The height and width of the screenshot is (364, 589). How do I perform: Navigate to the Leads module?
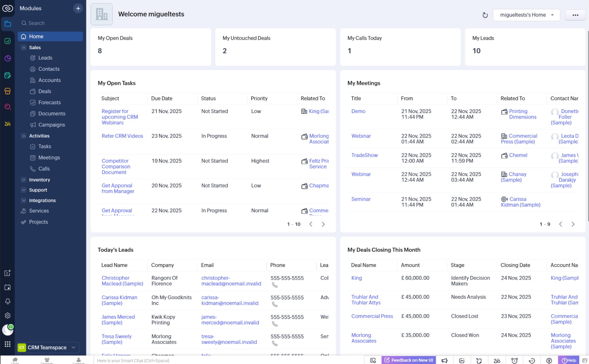click(x=45, y=58)
